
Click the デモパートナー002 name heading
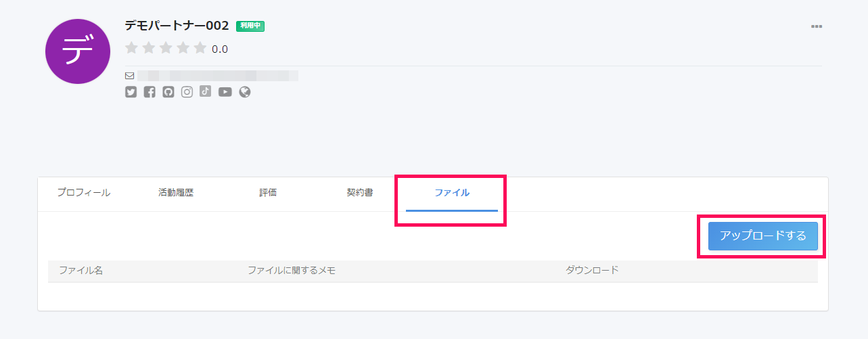tap(177, 26)
